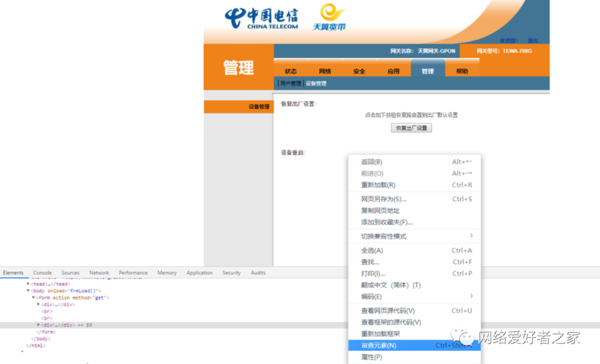Switch to the 网络 tab
600x364 pixels.
(326, 70)
